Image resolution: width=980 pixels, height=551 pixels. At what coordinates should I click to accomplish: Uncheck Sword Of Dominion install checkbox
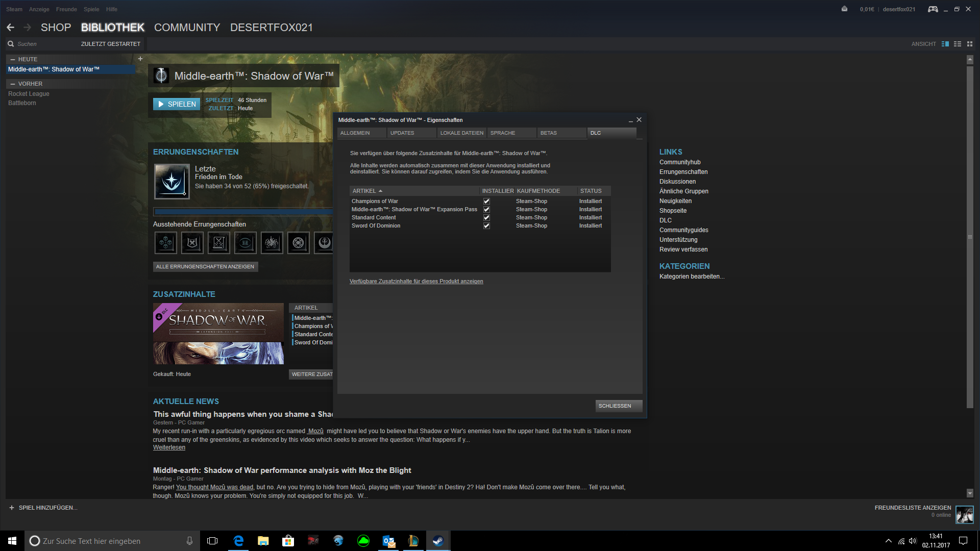(x=486, y=226)
